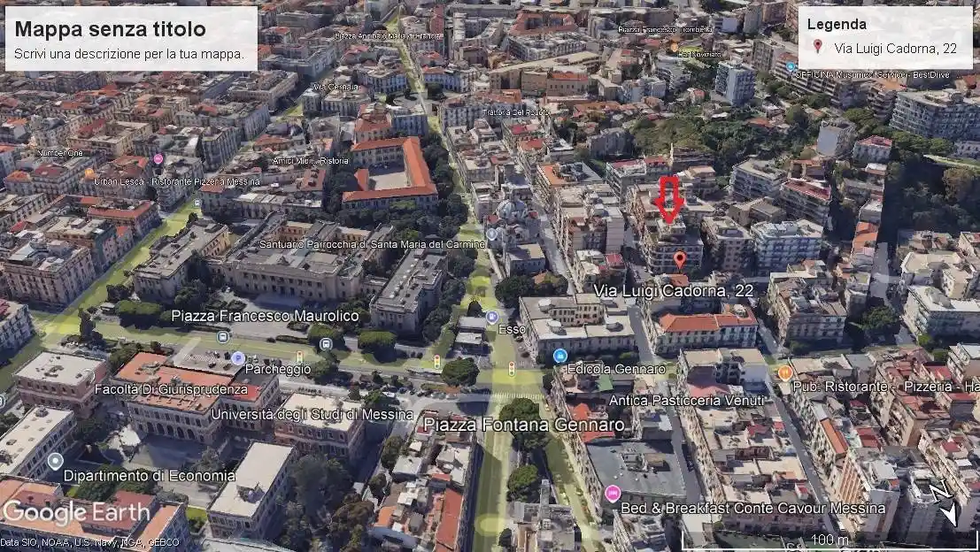Select the Santa Maria del Carmine church marker

(491, 235)
